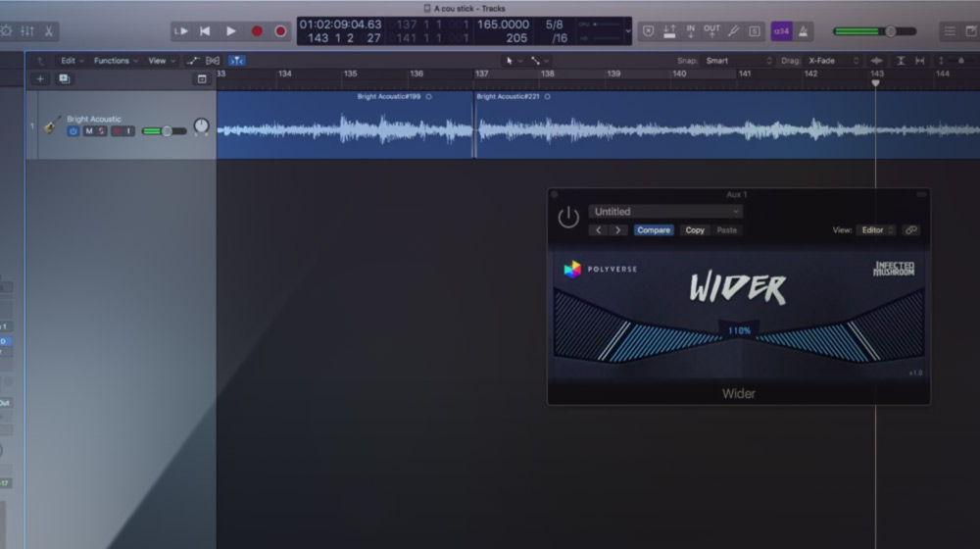Click the scissors Editors icon
The height and width of the screenshot is (549, 980).
48,31
